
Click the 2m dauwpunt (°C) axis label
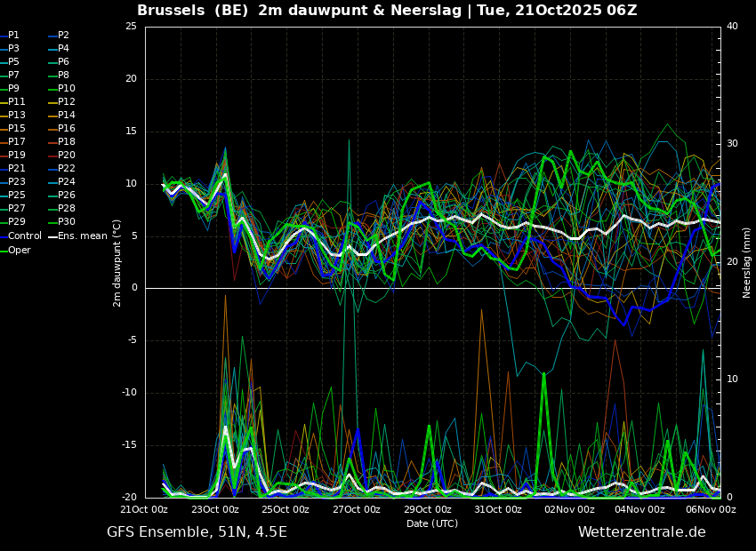[x=117, y=262]
